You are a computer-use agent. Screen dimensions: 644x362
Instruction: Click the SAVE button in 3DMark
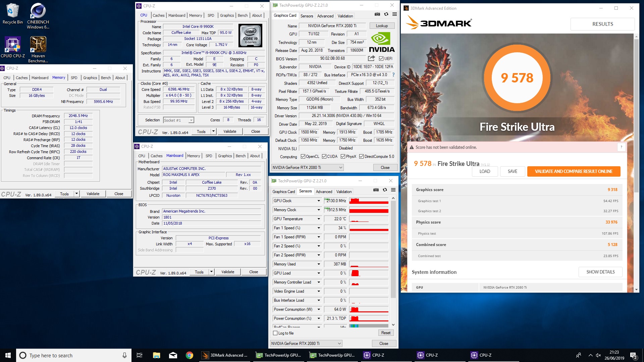point(512,171)
